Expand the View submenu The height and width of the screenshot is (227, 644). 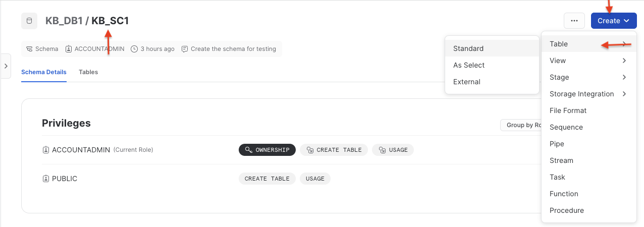point(588,61)
